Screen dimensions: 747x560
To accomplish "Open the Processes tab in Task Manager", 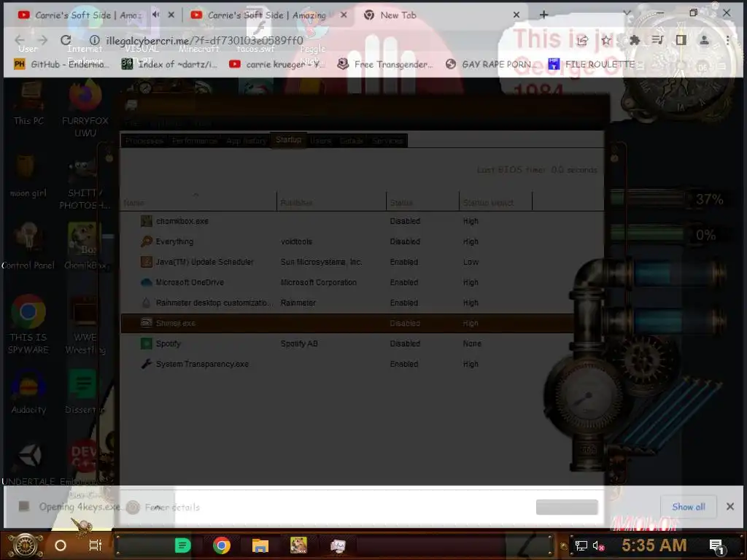I will point(144,141).
